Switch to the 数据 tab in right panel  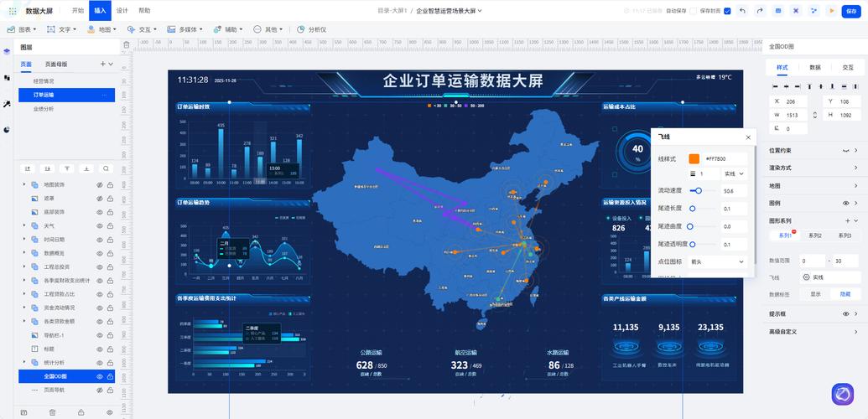point(815,68)
